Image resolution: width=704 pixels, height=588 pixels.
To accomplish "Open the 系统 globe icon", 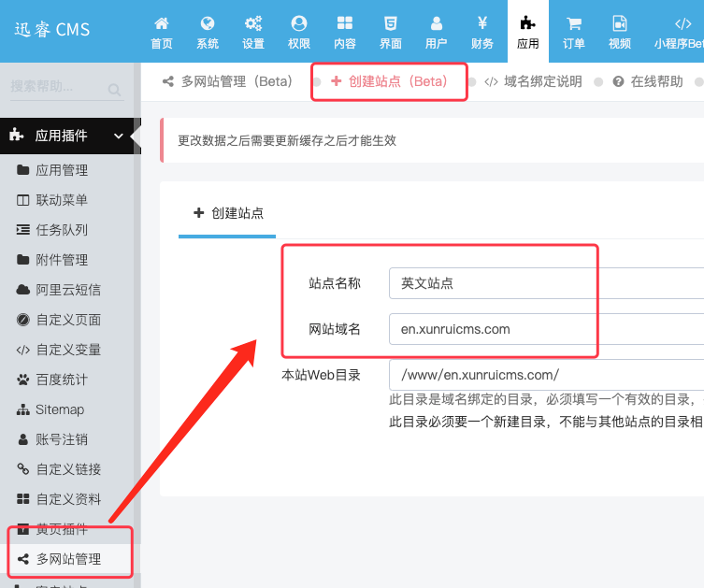I will coord(208,22).
